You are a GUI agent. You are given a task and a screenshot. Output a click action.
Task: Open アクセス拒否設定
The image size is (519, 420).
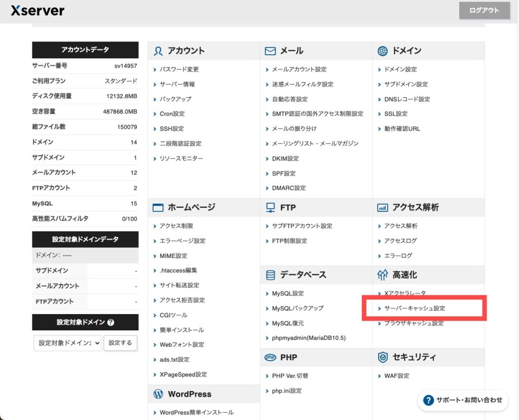182,300
